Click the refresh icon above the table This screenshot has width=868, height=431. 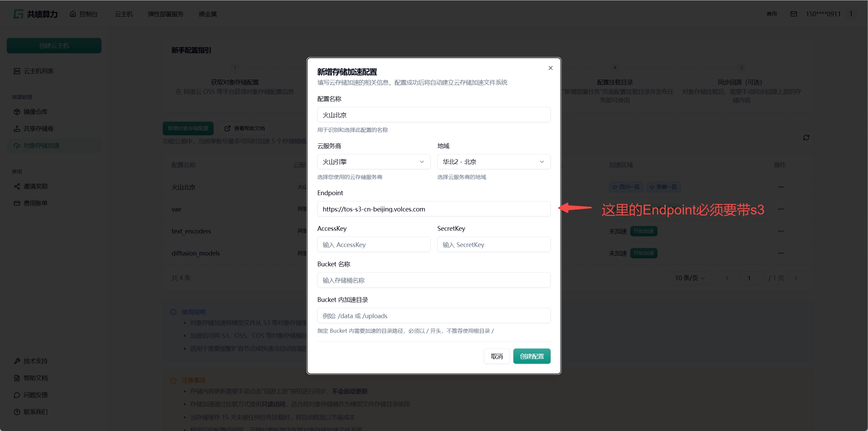pyautogui.click(x=806, y=138)
